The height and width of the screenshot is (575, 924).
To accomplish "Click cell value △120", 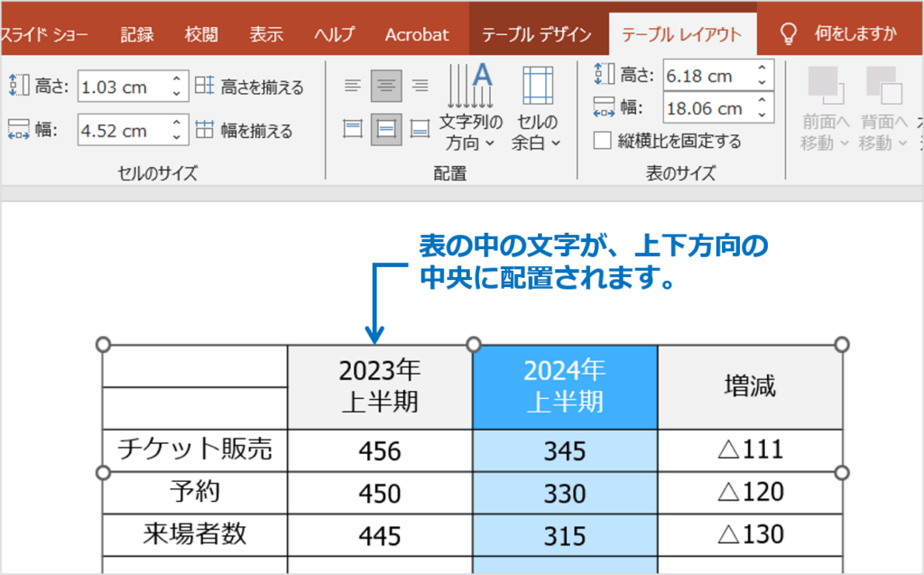I will 750,492.
